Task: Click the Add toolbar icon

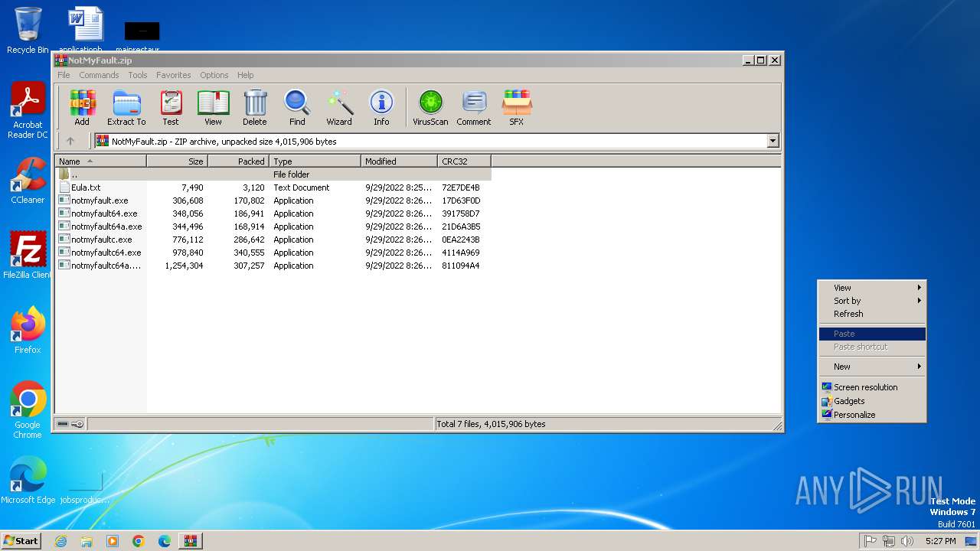Action: [82, 107]
